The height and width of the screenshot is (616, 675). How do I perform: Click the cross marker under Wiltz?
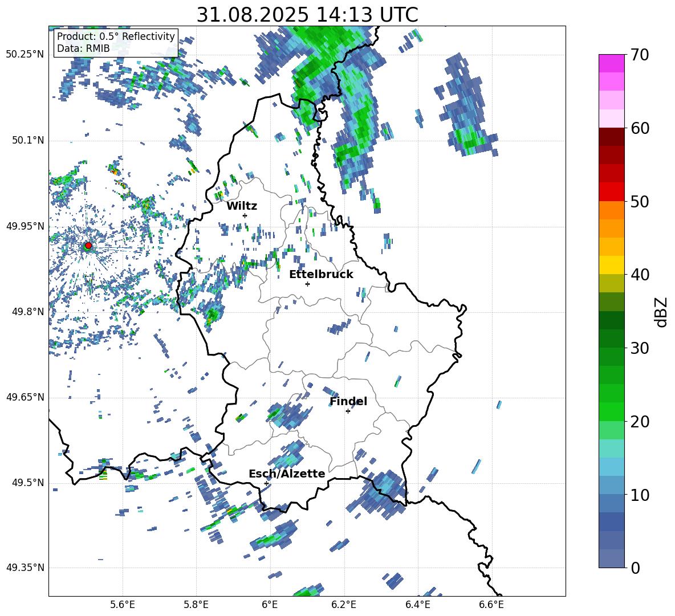pos(245,215)
